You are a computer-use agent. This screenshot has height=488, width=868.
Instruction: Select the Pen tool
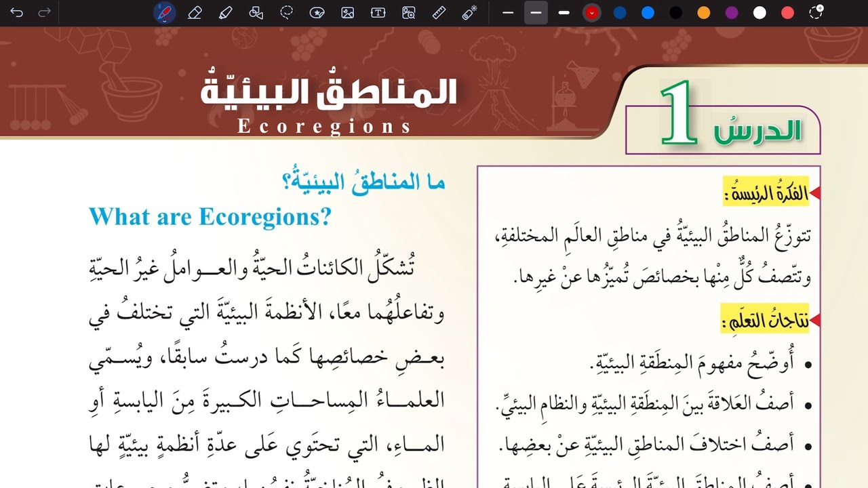pos(165,12)
